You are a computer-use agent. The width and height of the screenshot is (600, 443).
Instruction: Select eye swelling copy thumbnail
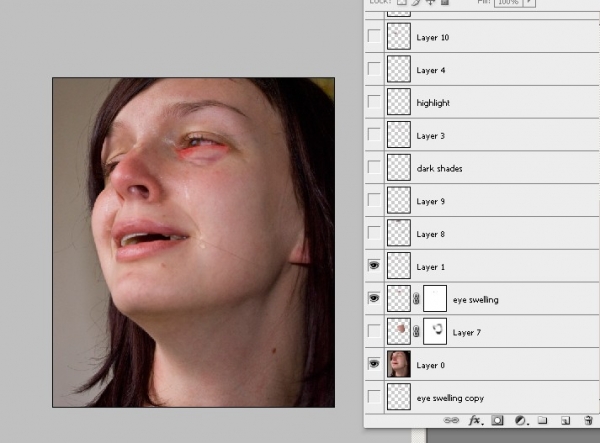click(399, 397)
